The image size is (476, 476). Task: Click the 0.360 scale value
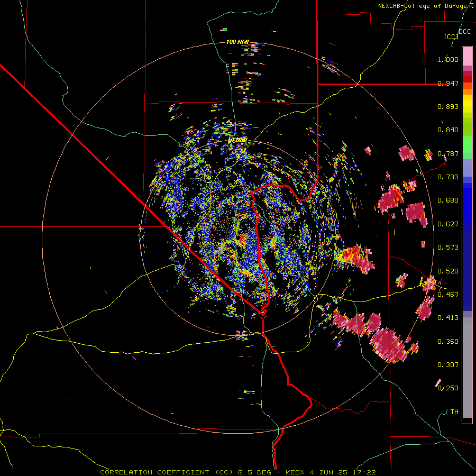pos(448,342)
